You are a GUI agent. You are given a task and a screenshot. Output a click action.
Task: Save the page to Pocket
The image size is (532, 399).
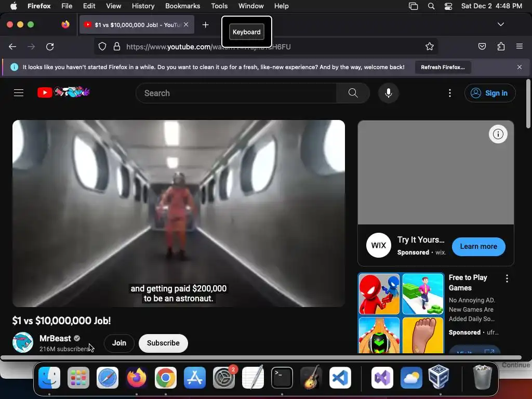[x=482, y=46]
